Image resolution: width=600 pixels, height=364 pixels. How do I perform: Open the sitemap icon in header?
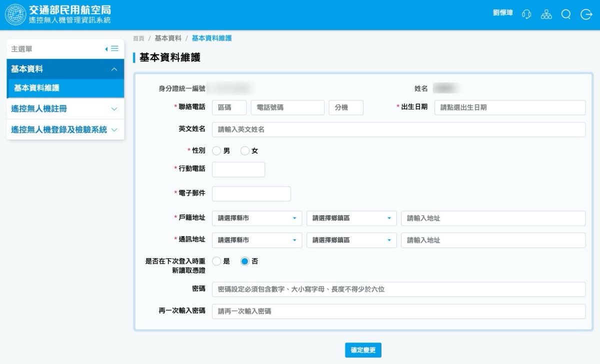coord(546,14)
